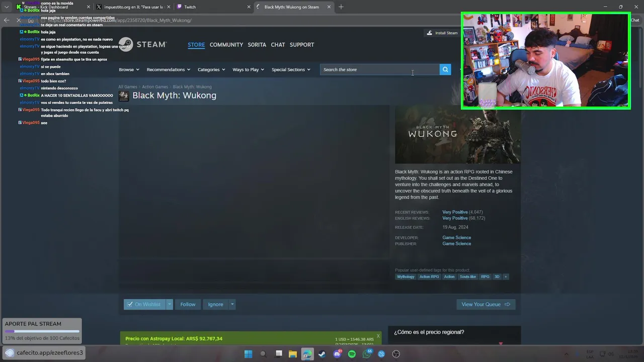This screenshot has width=644, height=362.
Task: Click the View Your Queue button
Action: click(486, 304)
